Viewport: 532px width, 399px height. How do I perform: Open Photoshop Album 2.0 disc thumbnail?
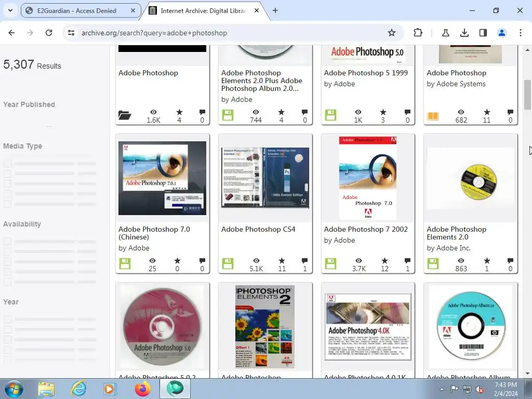(471, 327)
